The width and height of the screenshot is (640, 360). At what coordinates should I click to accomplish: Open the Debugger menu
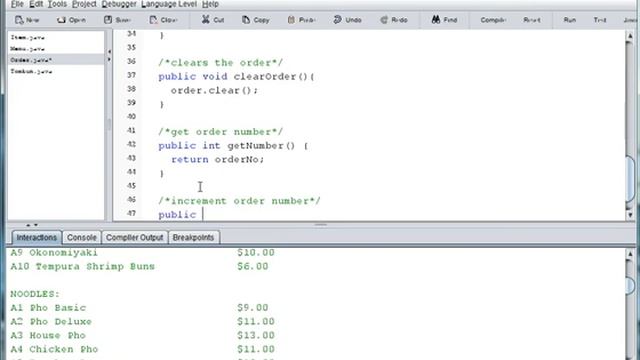point(119,4)
